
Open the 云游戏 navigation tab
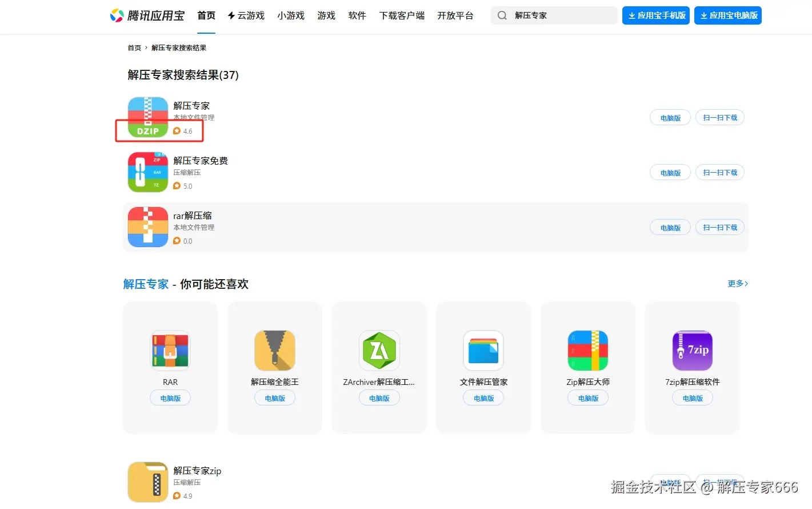point(246,15)
